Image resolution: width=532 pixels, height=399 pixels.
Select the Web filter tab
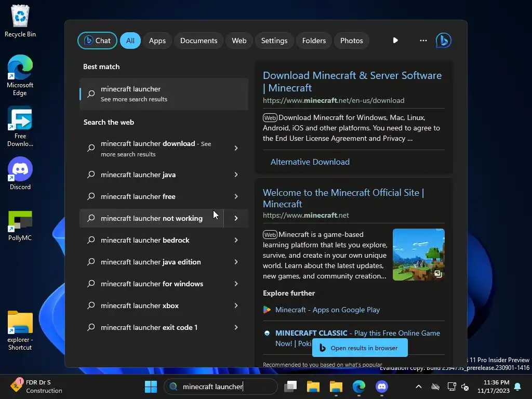239,41
